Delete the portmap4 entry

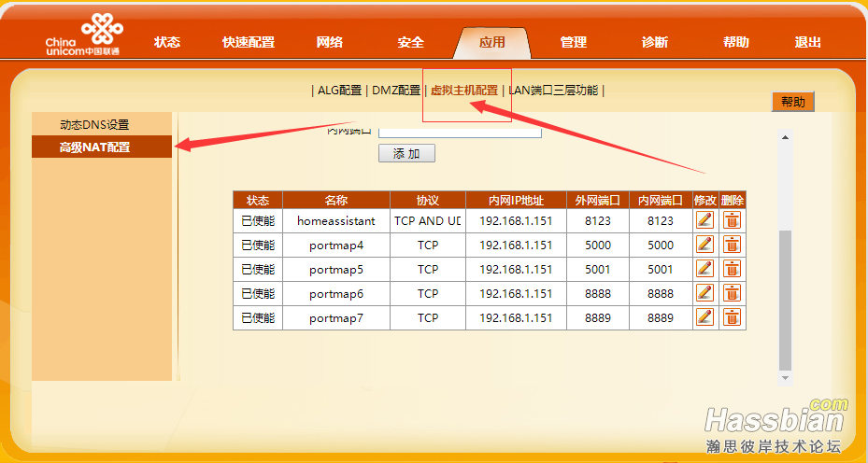pos(732,245)
